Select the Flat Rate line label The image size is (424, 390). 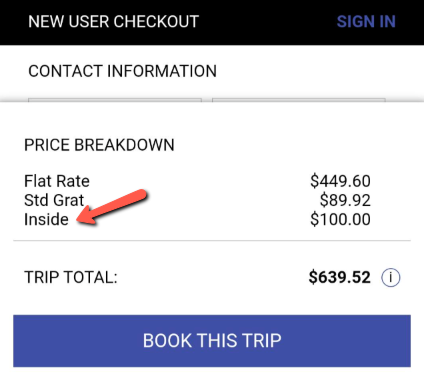tap(57, 181)
